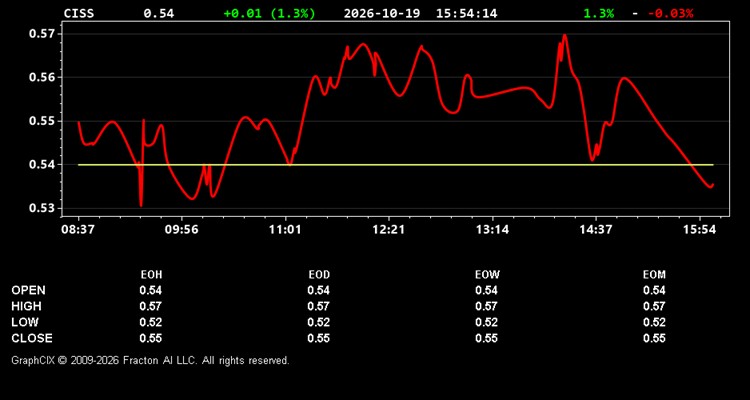Viewport: 750px width, 400px height.
Task: Click the EOD column header
Action: click(x=319, y=275)
